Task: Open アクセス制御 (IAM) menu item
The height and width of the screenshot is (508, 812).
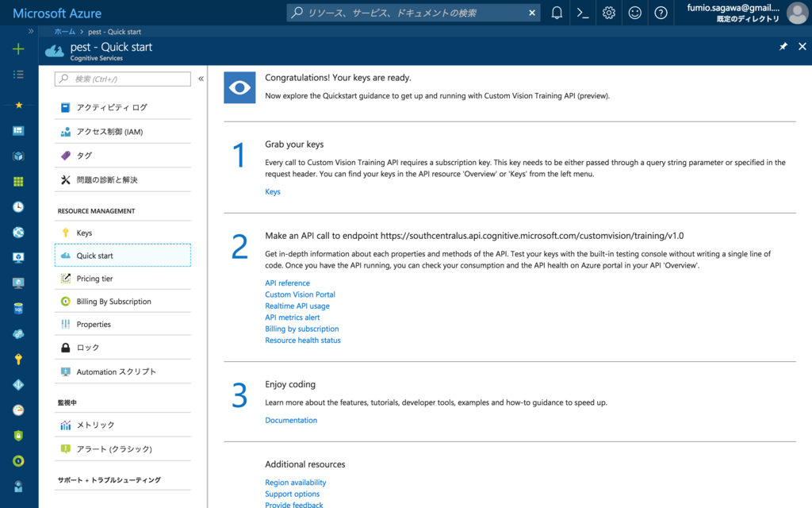Action: [123, 132]
